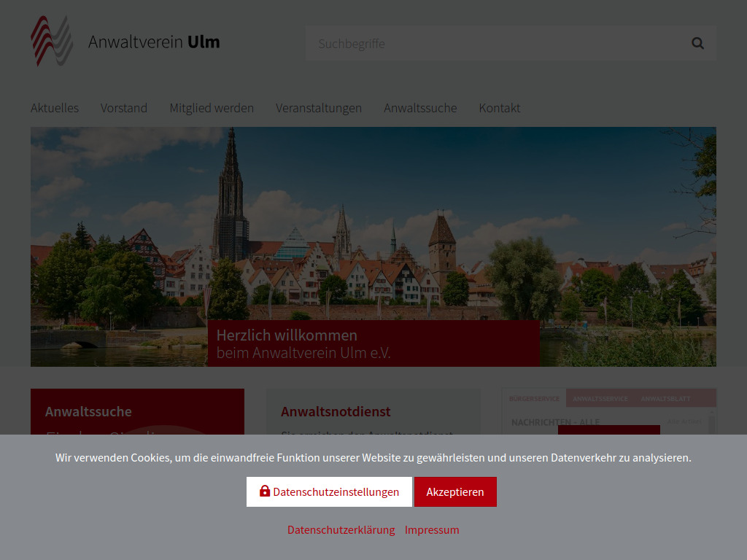
Task: Go to Mitglied werden page
Action: pos(212,108)
